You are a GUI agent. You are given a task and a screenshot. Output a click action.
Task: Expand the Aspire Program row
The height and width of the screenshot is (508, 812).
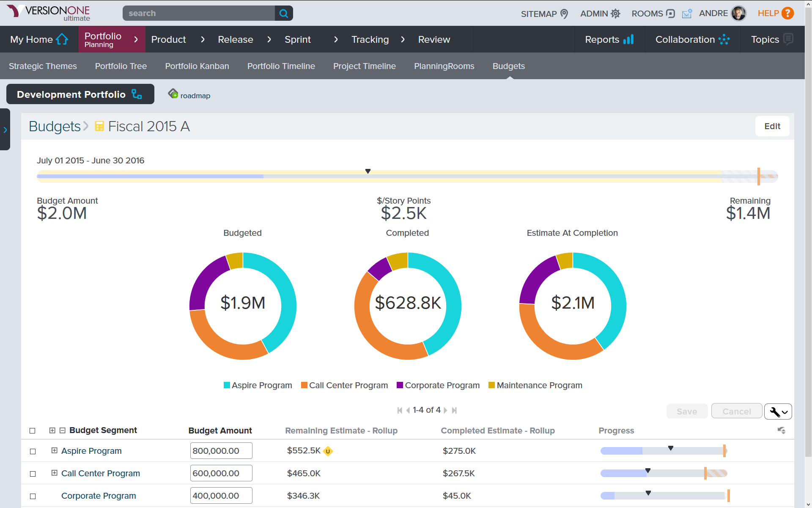(x=54, y=450)
